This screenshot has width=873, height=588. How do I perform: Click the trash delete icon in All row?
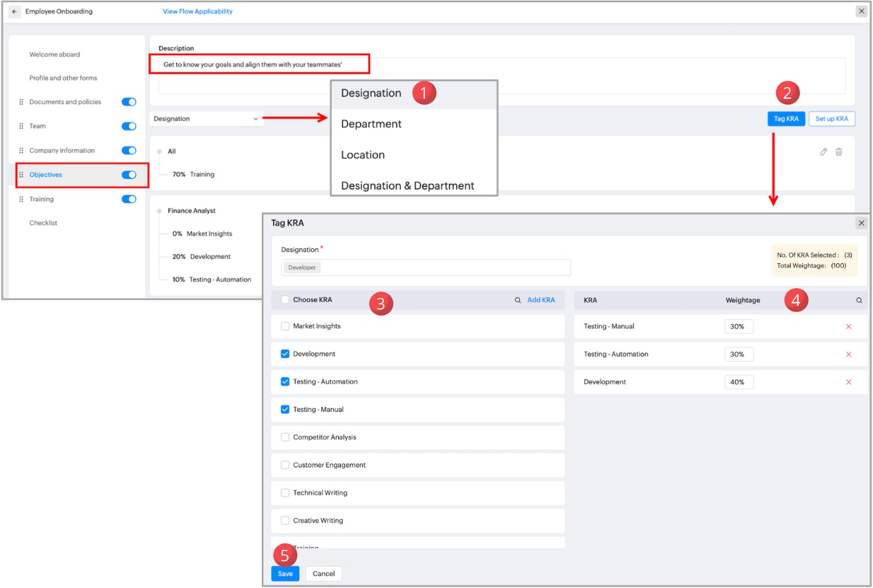(839, 152)
